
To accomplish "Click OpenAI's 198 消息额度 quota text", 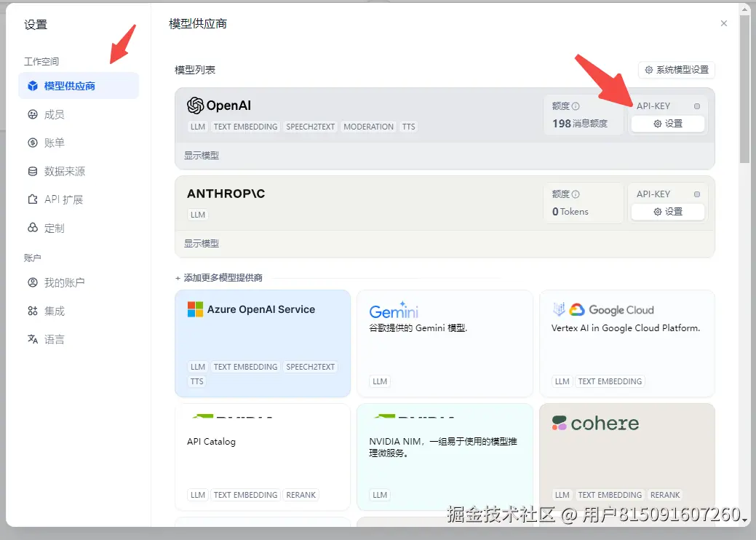I will coord(580,124).
